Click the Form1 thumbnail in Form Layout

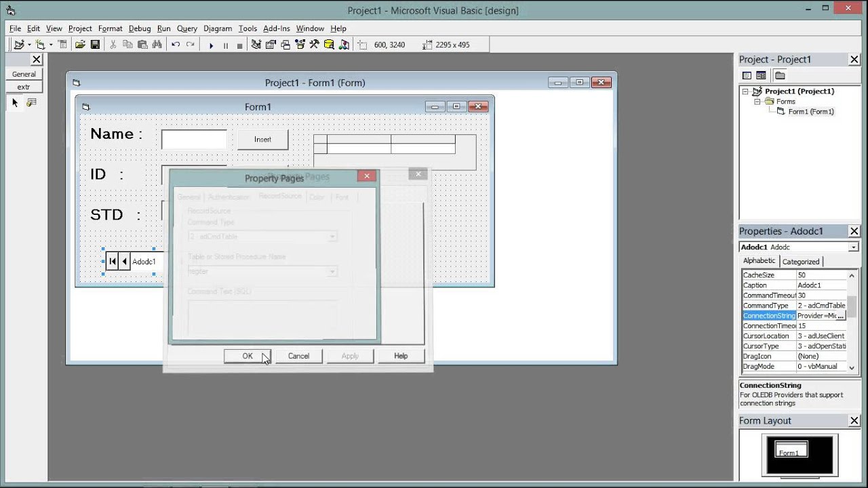point(791,450)
